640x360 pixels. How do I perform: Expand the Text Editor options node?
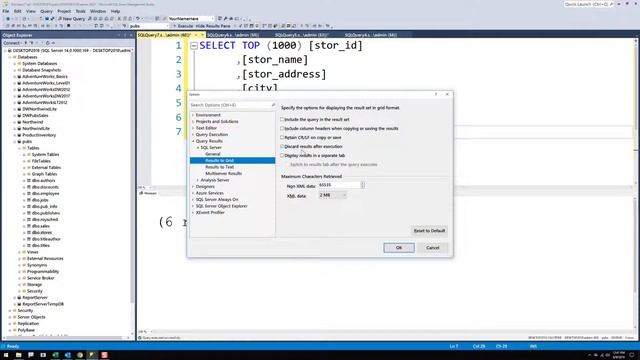click(x=193, y=128)
